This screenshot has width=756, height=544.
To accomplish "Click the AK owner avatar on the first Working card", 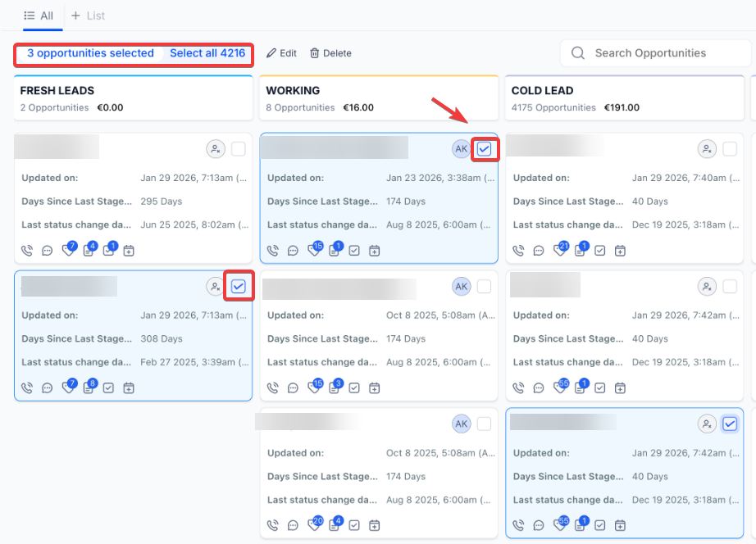I will 462,149.
